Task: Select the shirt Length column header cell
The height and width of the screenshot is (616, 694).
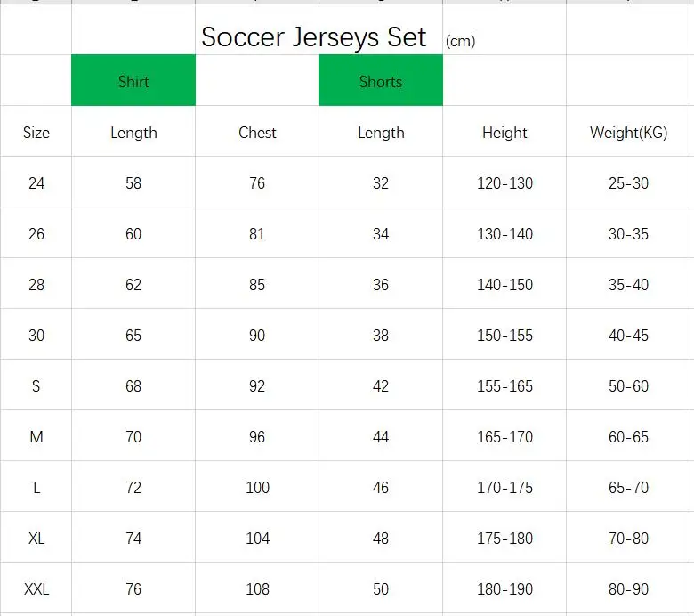Action: coord(133,132)
